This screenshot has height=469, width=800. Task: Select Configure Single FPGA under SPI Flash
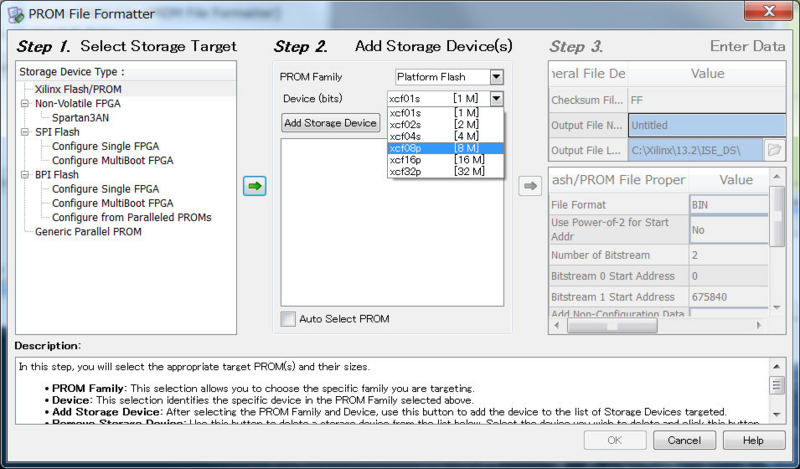[x=106, y=146]
